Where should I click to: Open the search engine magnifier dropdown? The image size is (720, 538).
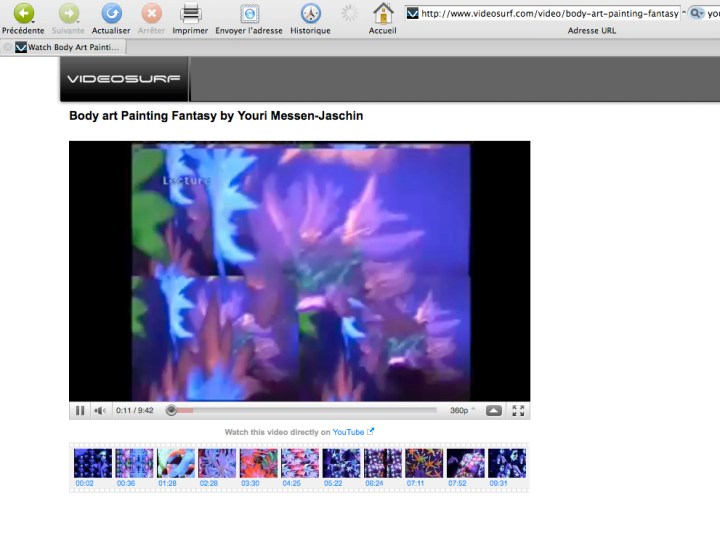coord(697,14)
